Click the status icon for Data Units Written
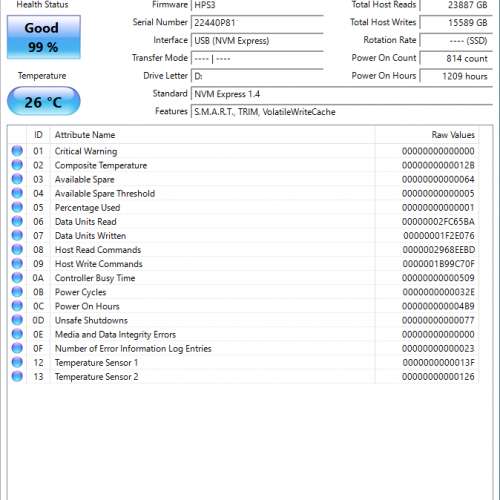500x500 pixels. (x=17, y=235)
